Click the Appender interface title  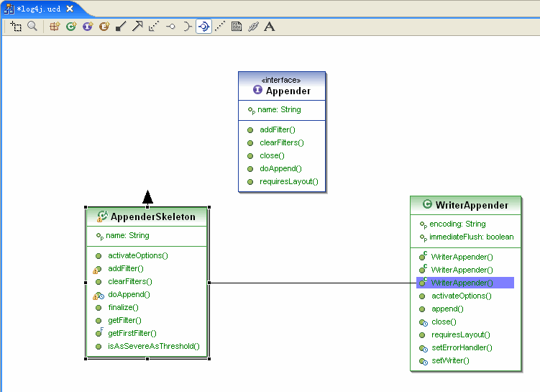coord(288,91)
